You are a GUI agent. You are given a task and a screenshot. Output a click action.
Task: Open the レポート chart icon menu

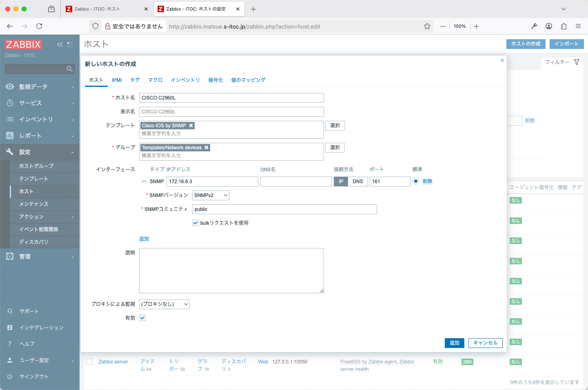[10, 135]
